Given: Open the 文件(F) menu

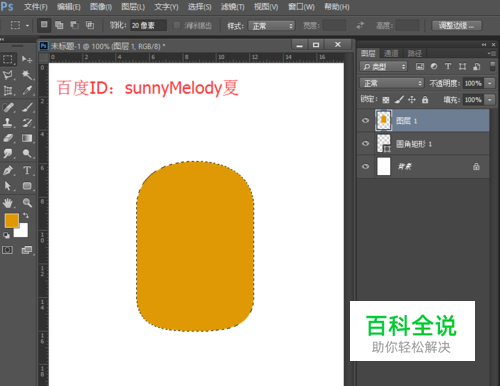Looking at the screenshot, I should pyautogui.click(x=36, y=7).
